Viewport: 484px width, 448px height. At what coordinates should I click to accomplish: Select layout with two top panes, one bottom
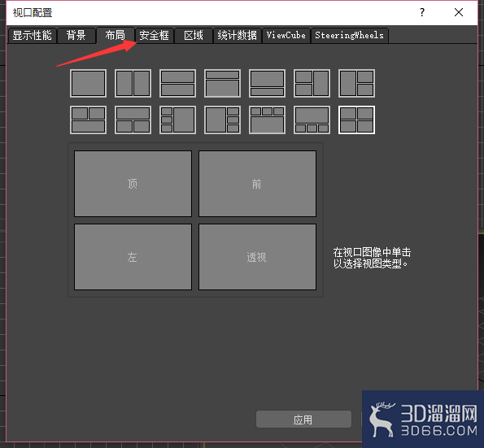pos(89,120)
